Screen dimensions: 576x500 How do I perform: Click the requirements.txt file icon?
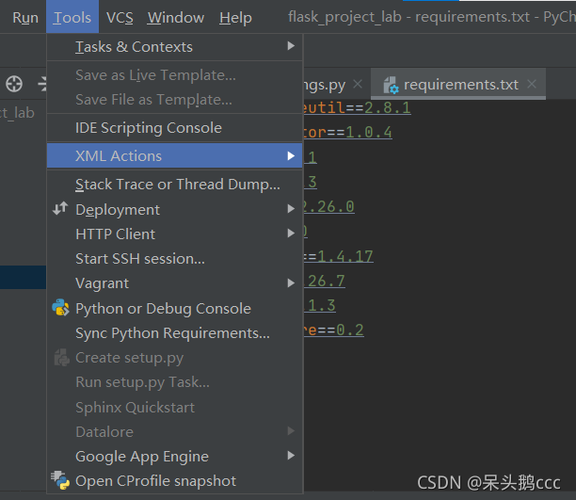(391, 85)
